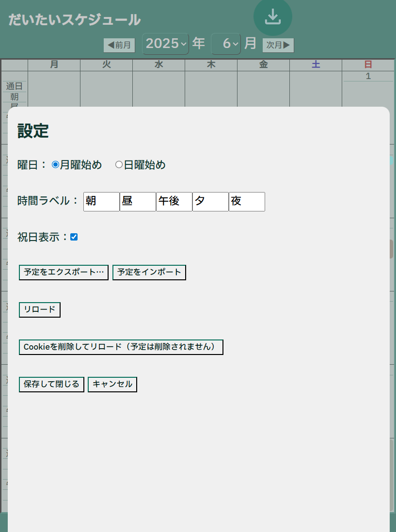
Task: Go to previous month with ◀前月
Action: [x=119, y=45]
